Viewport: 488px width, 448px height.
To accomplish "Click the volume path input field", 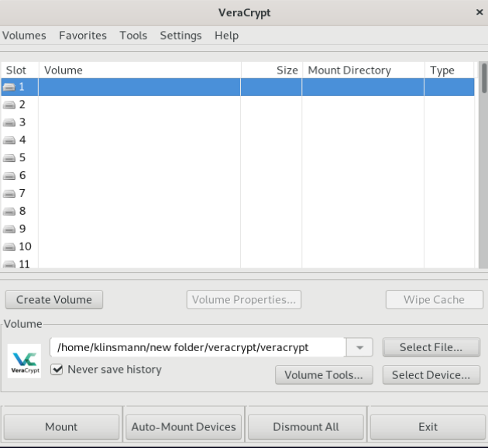I will (x=198, y=347).
